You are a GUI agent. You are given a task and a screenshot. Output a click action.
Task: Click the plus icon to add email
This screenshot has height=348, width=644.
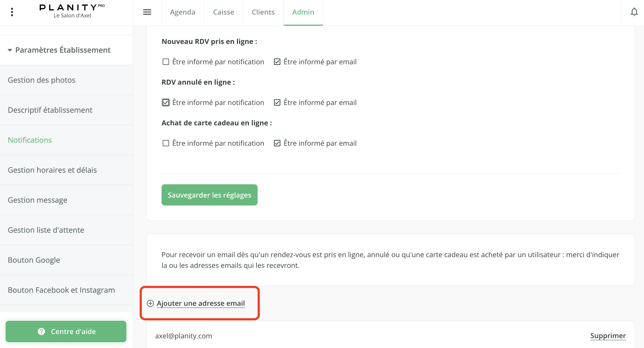point(150,303)
